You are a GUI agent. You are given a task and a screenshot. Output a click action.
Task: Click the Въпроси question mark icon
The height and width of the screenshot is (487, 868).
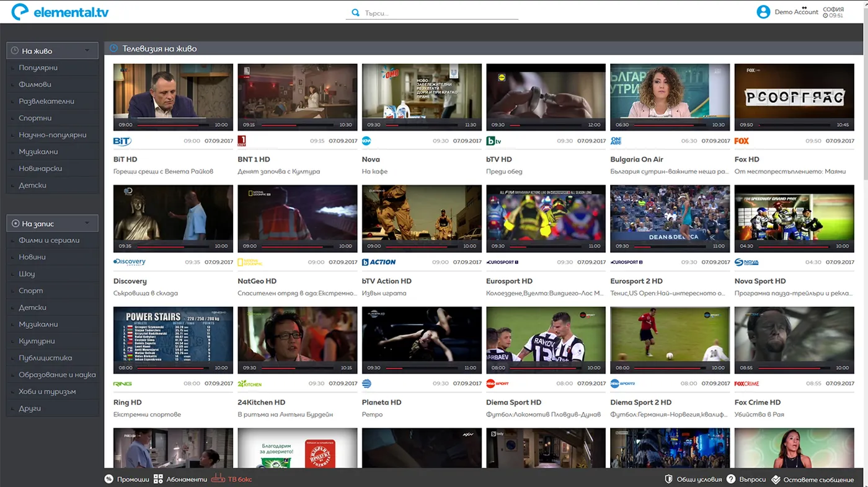click(x=731, y=479)
